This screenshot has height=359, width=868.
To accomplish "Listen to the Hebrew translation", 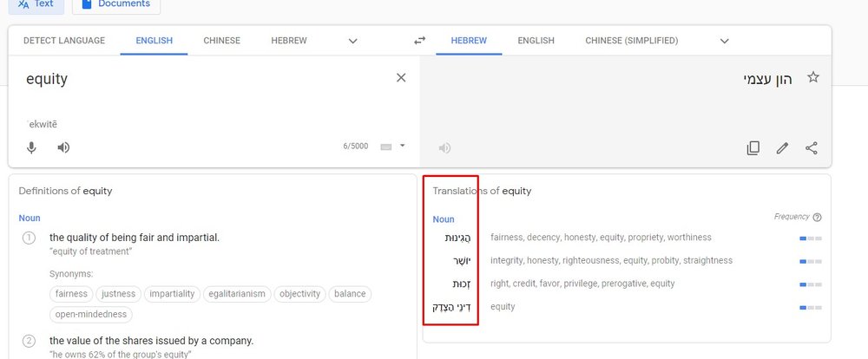I will tap(444, 148).
